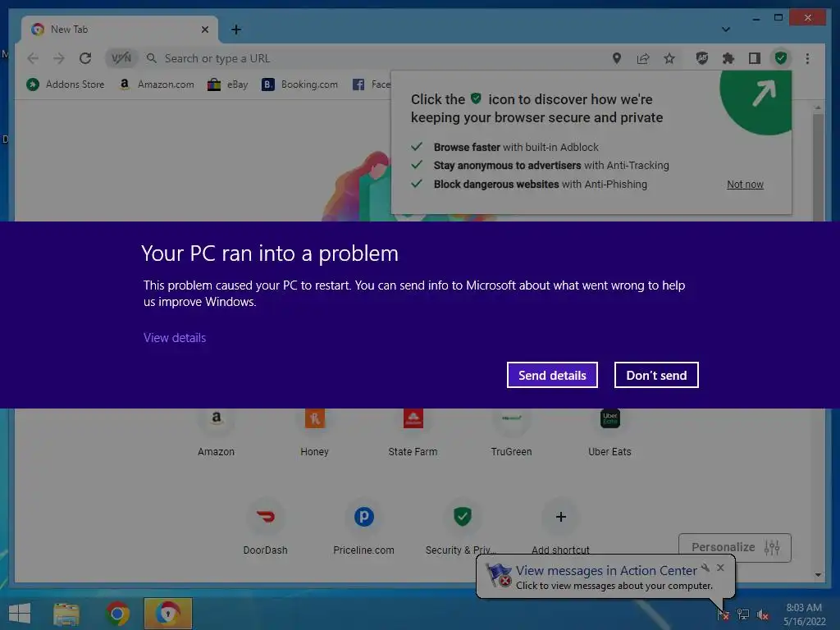Go forward to next page

[x=59, y=58]
